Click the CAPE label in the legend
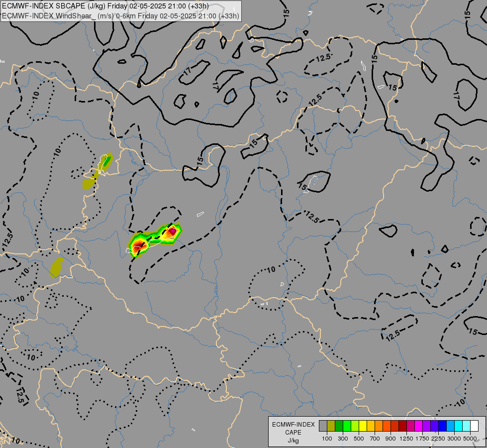487x448 pixels. (293, 433)
